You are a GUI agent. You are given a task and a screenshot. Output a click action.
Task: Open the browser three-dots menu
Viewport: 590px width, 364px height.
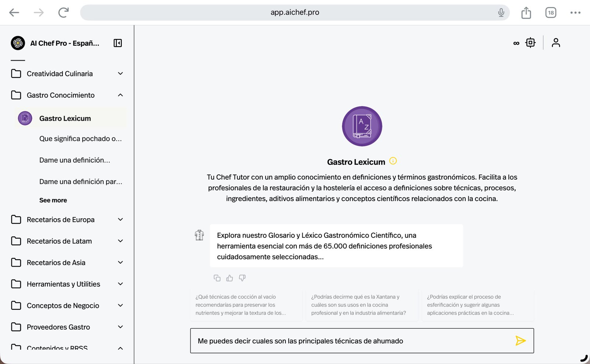pyautogui.click(x=575, y=13)
